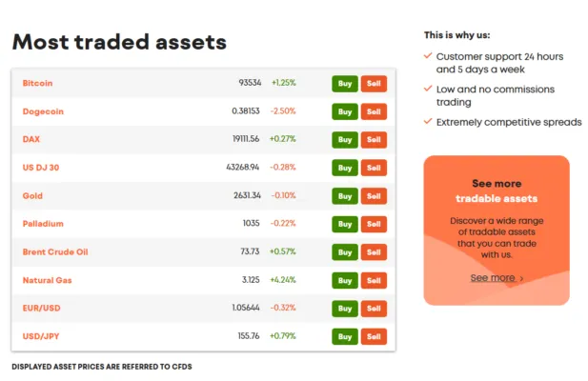Click Buy button for Bitcoin
This screenshot has height=381, width=588.
(x=344, y=84)
